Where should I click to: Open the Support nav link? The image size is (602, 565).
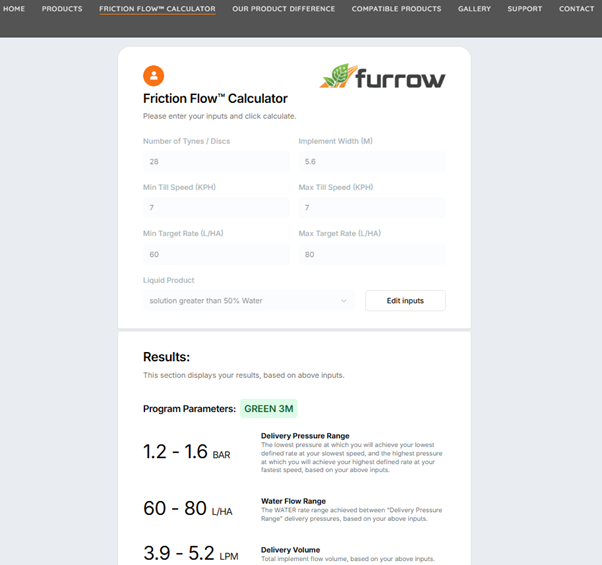pyautogui.click(x=525, y=8)
